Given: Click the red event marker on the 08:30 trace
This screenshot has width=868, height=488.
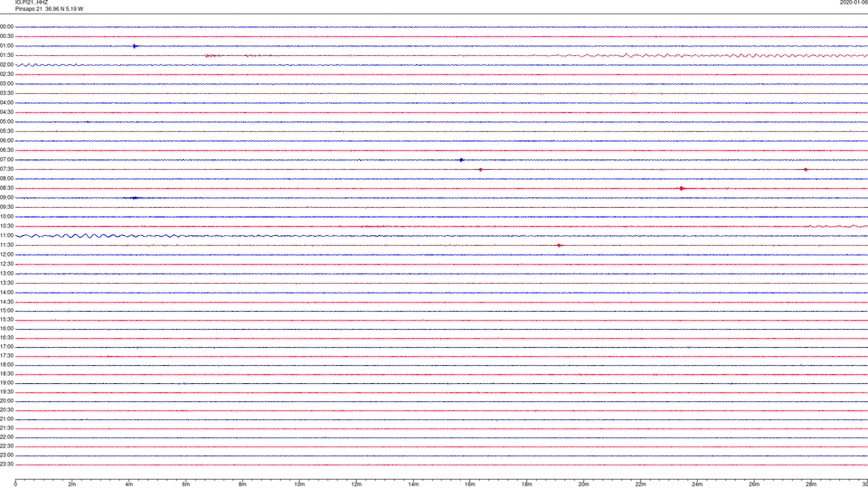Looking at the screenshot, I should coord(682,189).
